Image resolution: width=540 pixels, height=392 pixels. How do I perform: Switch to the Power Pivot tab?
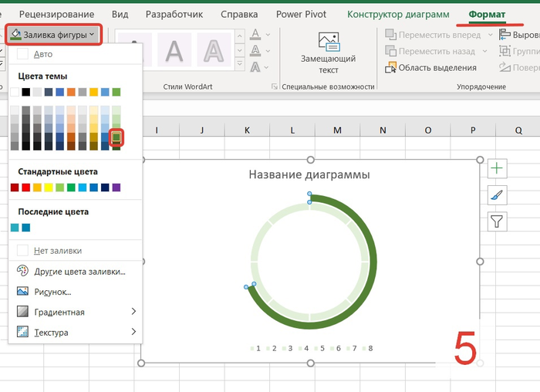[x=301, y=14]
